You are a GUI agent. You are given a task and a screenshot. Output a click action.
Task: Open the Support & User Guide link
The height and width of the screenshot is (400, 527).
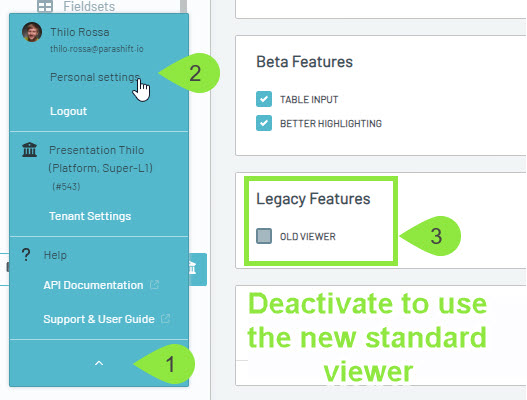click(x=99, y=319)
